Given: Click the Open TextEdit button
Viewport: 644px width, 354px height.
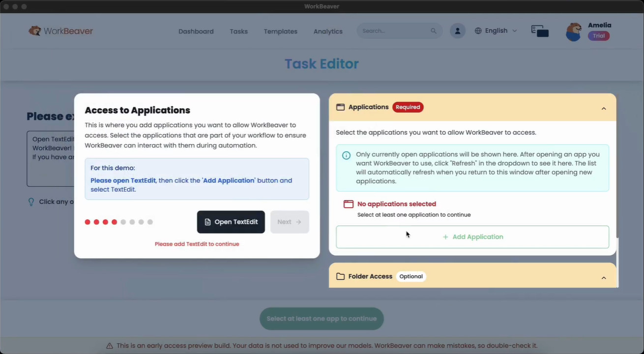Looking at the screenshot, I should point(231,222).
